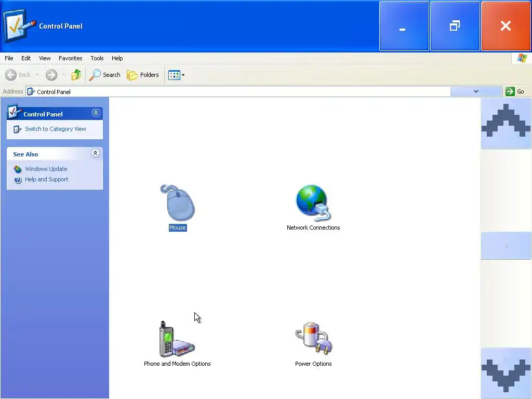Open the View menu

(45, 58)
